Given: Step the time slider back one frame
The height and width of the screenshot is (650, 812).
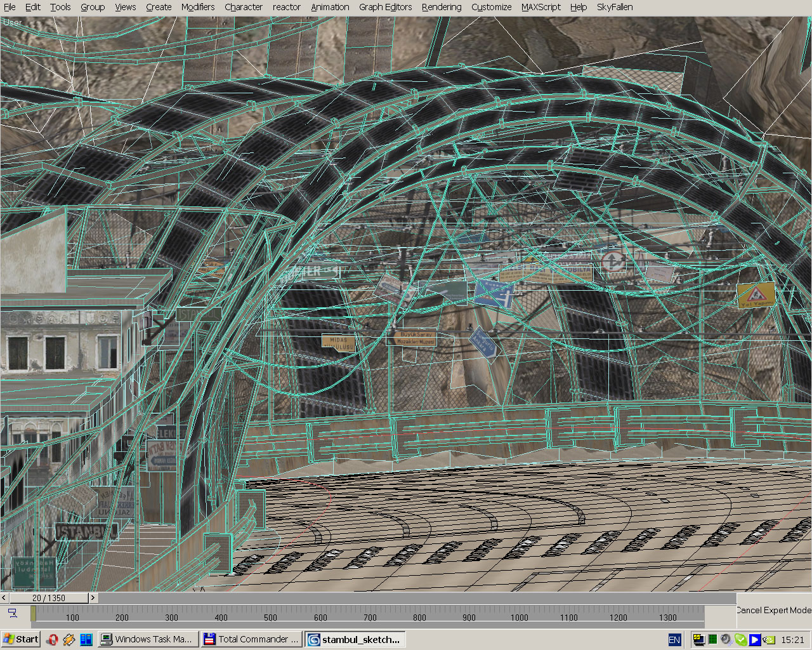Looking at the screenshot, I should click(4, 597).
